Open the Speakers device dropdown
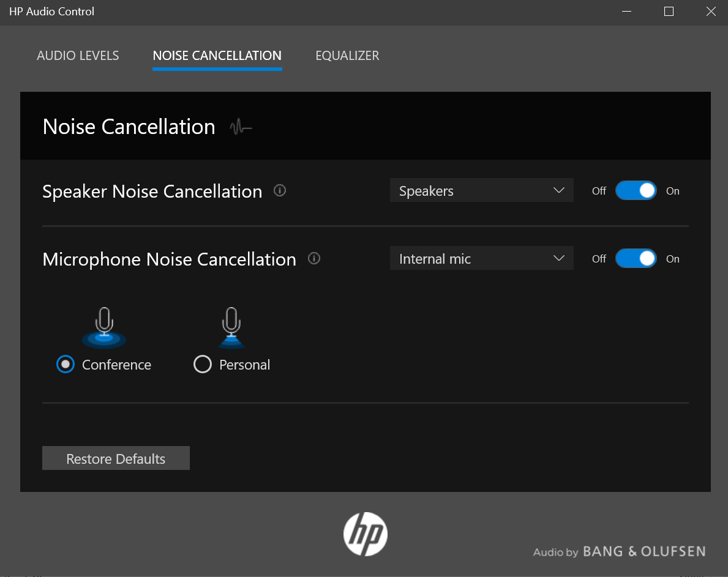Screen dimensions: 728x577 (481, 191)
